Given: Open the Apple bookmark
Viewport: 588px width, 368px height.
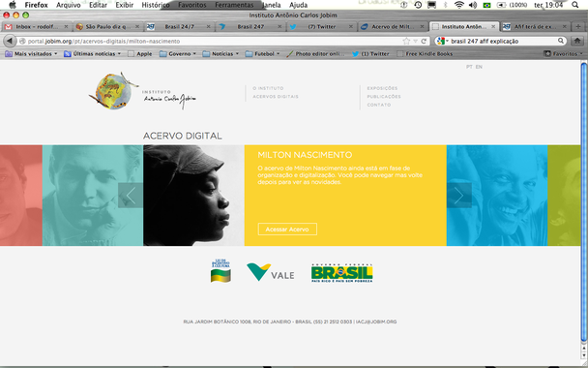Looking at the screenshot, I should [x=140, y=53].
